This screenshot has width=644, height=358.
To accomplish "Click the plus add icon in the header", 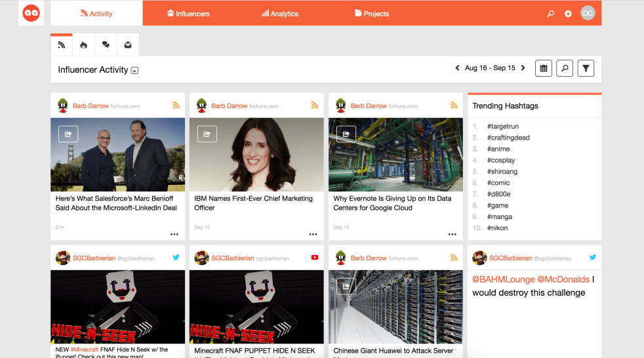I will (568, 14).
